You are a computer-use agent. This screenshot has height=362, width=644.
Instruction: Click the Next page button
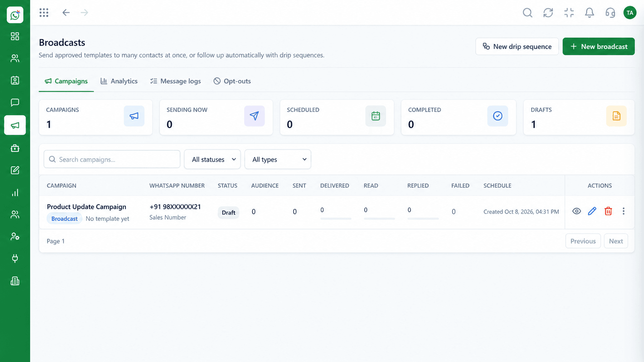coord(616,241)
